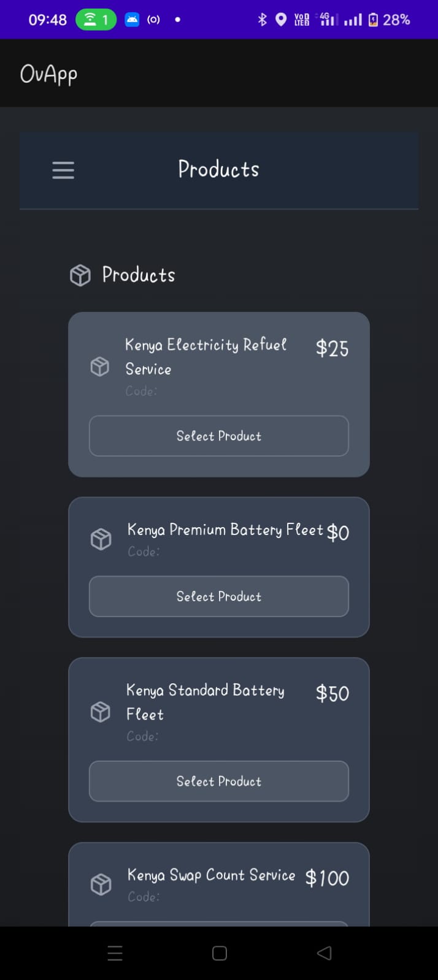Click the cube icon on Kenya Premium Battery Fleet
Screen dimensions: 438x980
[x=99, y=538]
